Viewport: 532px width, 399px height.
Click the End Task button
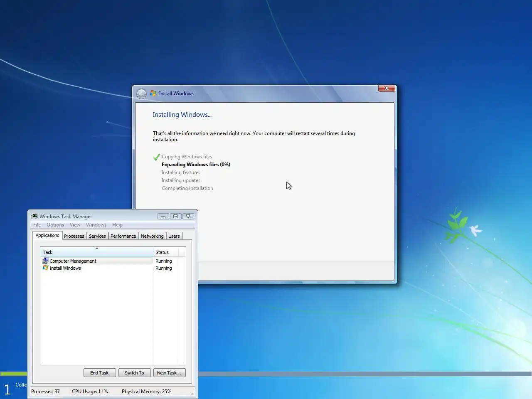(99, 373)
